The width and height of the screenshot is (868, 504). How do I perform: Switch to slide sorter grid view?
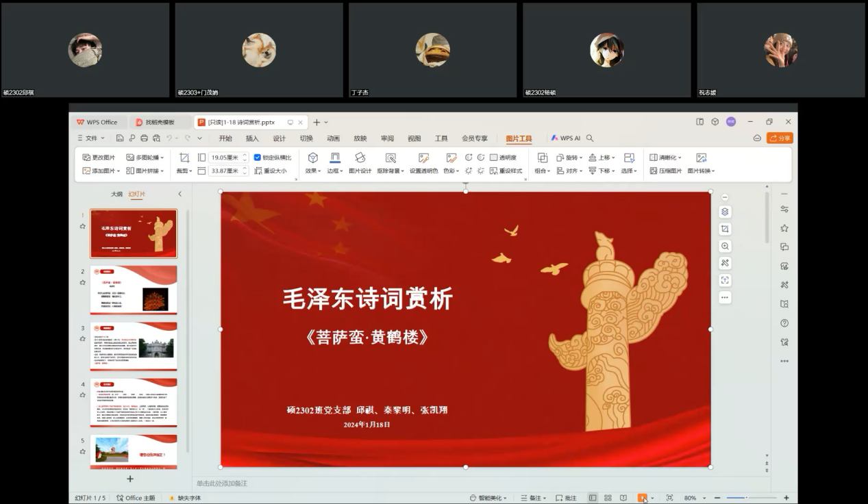coord(608,498)
